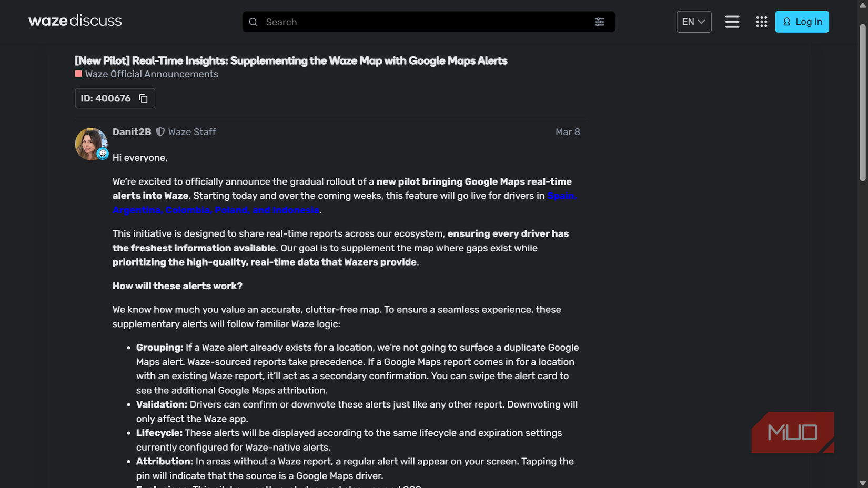Click the 'Lifecycle:' bullet label
Image resolution: width=868 pixels, height=488 pixels.
pos(159,433)
